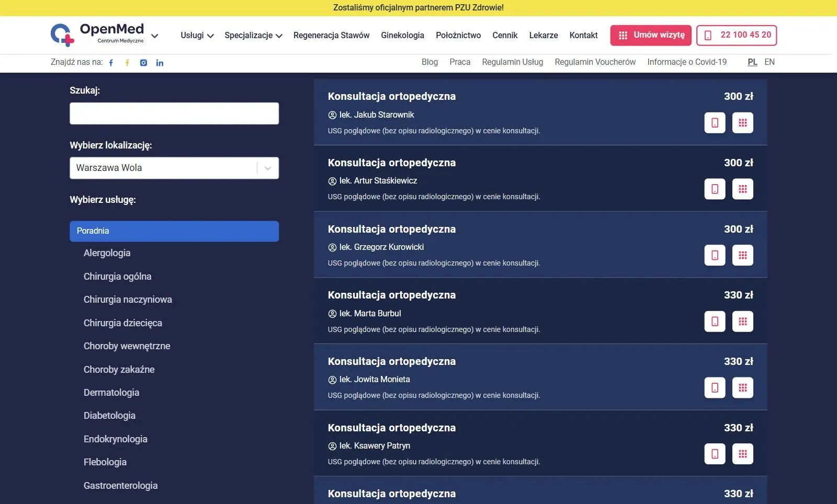Open booking grid icon for Ksawery Patryn
This screenshot has height=504, width=837.
click(743, 454)
